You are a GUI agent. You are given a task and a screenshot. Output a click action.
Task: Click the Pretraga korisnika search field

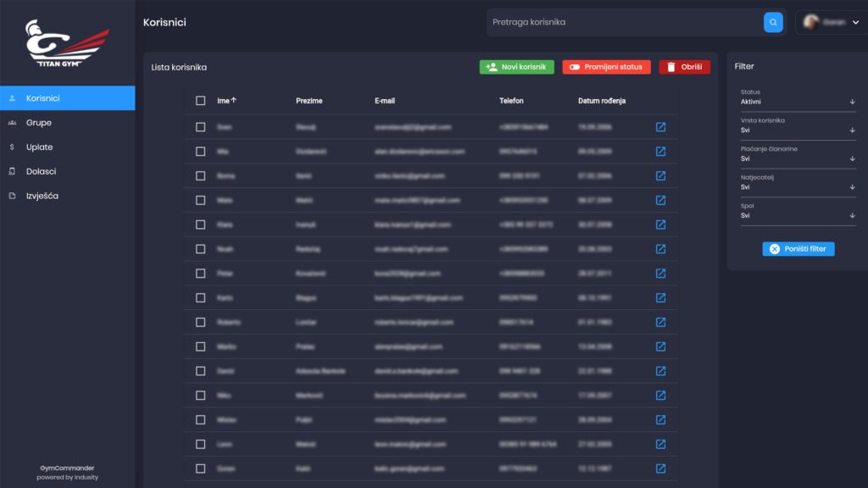tap(623, 22)
